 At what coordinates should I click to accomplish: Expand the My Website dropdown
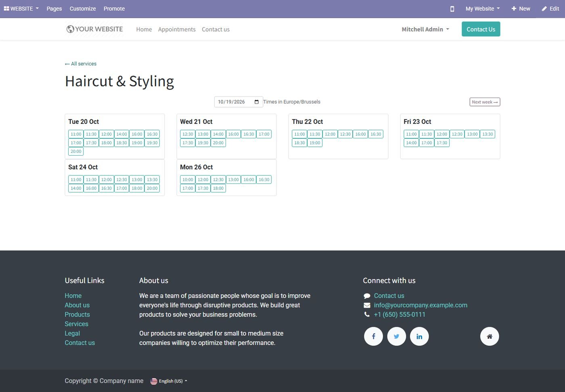click(483, 8)
